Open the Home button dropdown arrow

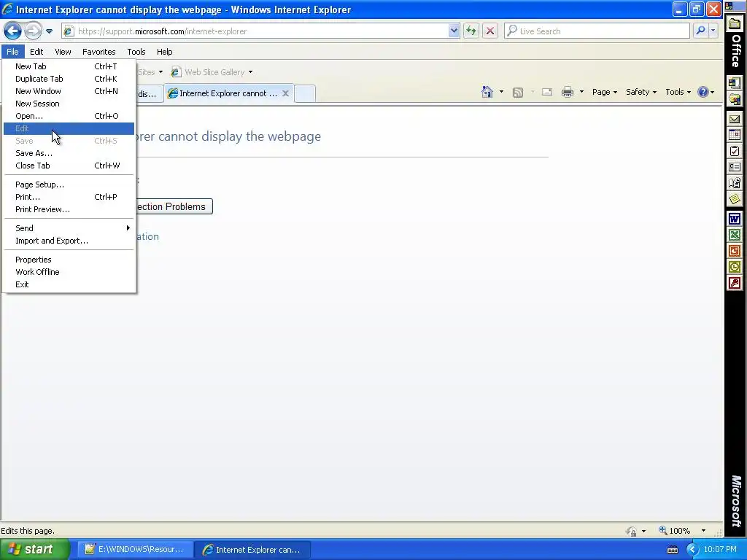click(501, 92)
